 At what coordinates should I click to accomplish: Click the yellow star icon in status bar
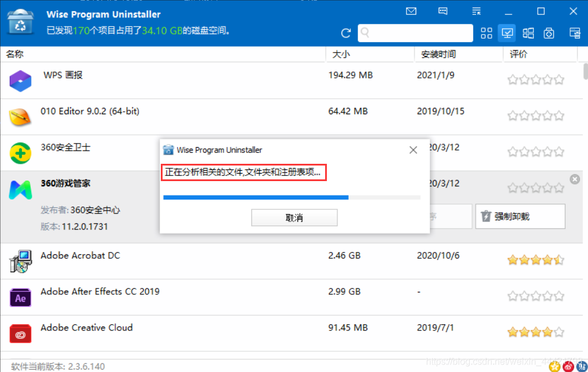click(555, 366)
